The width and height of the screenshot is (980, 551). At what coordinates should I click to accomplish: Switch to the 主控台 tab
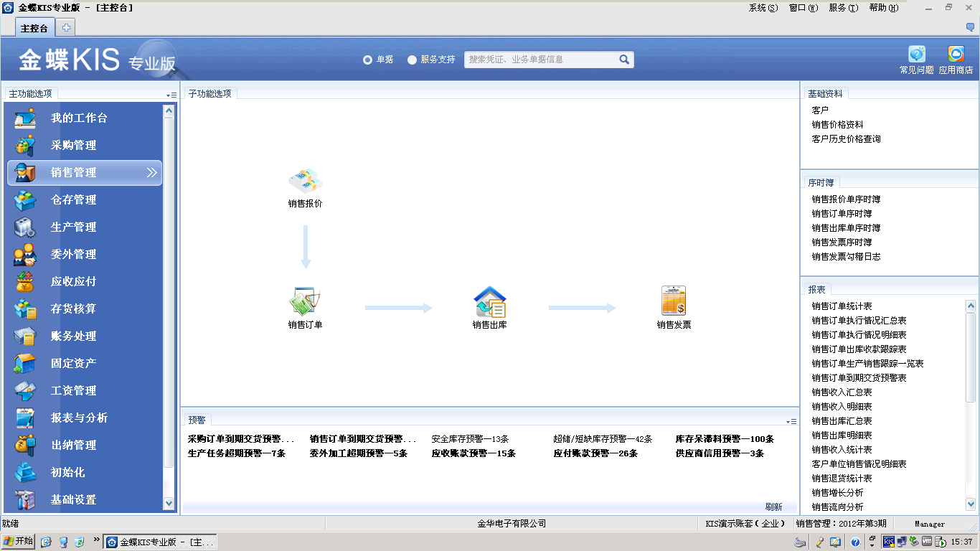[34, 28]
